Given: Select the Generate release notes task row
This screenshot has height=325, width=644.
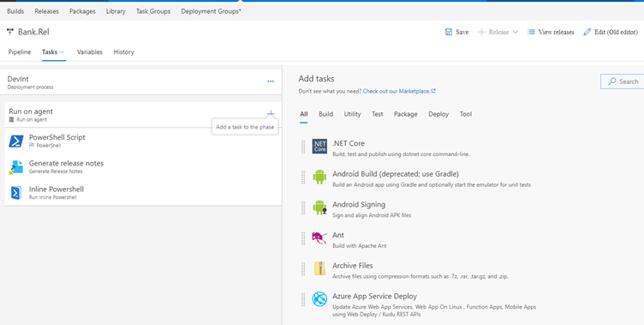Looking at the screenshot, I should tap(143, 166).
